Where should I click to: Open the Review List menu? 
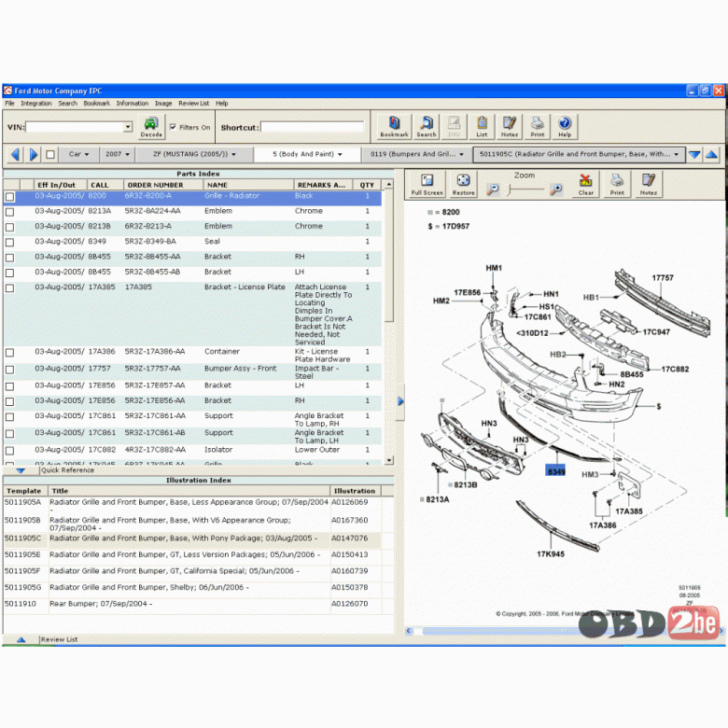pos(193,103)
